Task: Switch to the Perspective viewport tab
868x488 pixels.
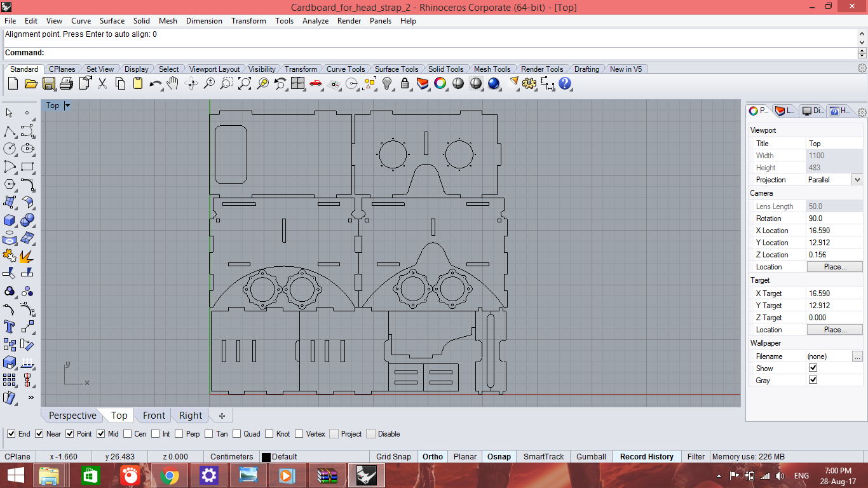Action: point(72,416)
